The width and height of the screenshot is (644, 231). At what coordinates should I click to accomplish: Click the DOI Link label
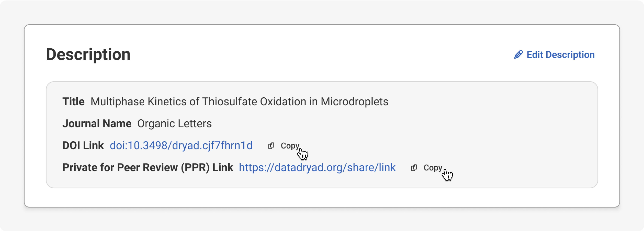[83, 145]
